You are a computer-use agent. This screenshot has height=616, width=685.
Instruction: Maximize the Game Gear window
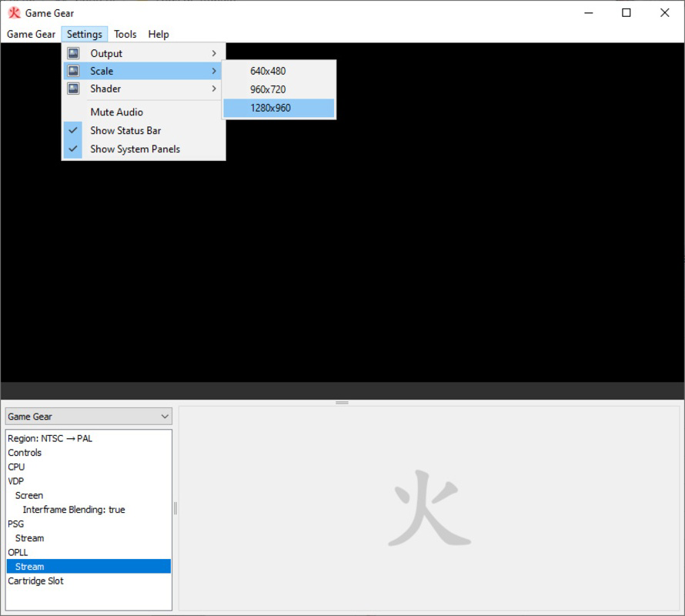[x=626, y=12]
